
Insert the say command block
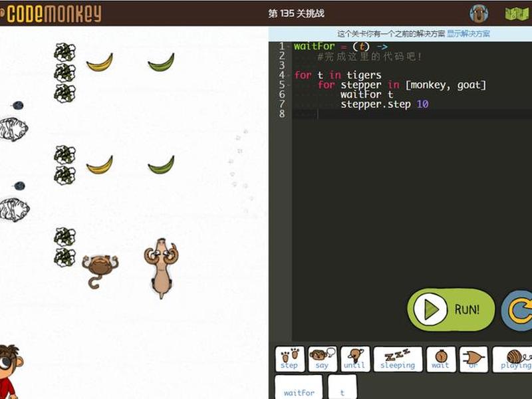click(323, 359)
